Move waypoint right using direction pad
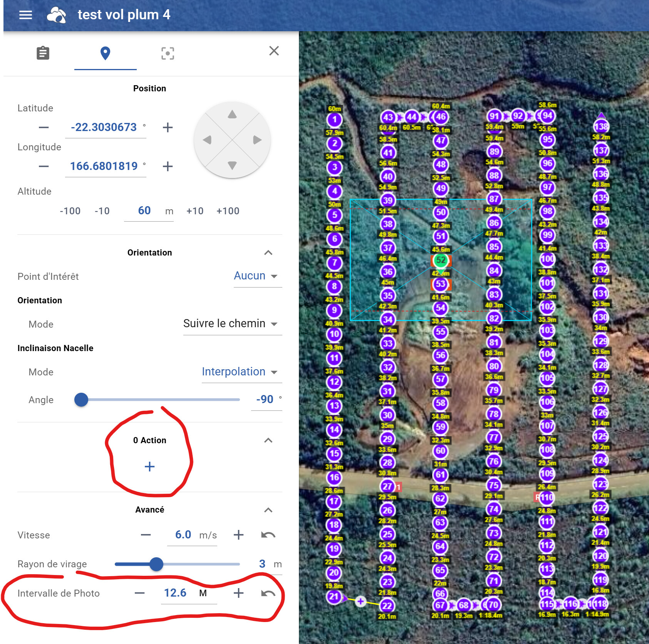This screenshot has width=649, height=644. 257,140
